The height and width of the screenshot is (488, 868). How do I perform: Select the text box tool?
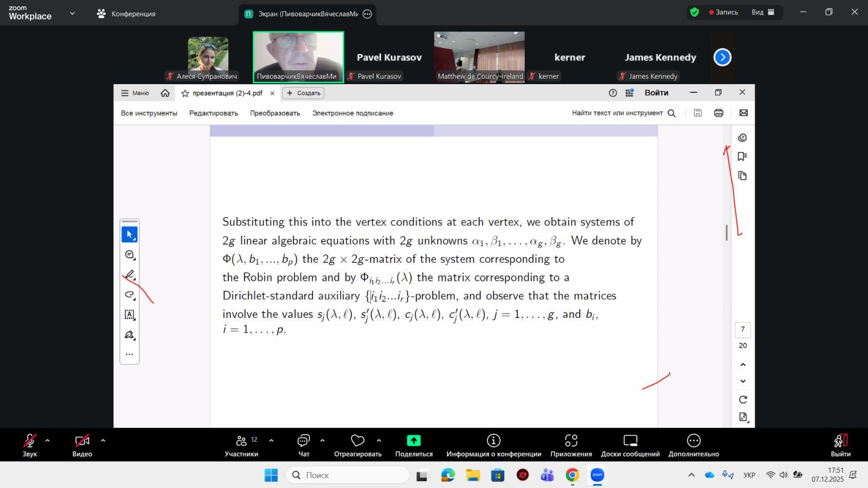[x=129, y=315]
